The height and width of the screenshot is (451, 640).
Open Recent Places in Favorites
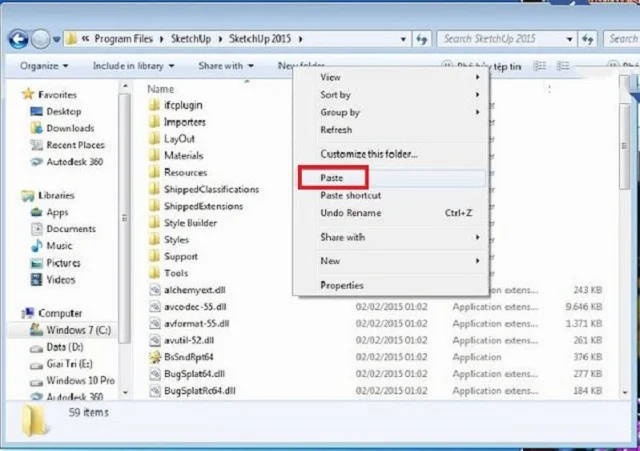75,145
